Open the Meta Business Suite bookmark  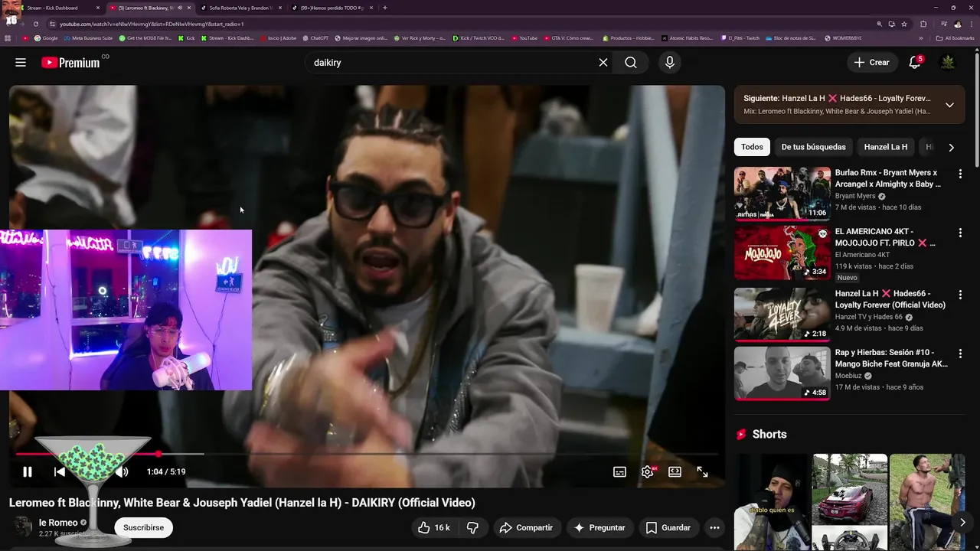(89, 38)
